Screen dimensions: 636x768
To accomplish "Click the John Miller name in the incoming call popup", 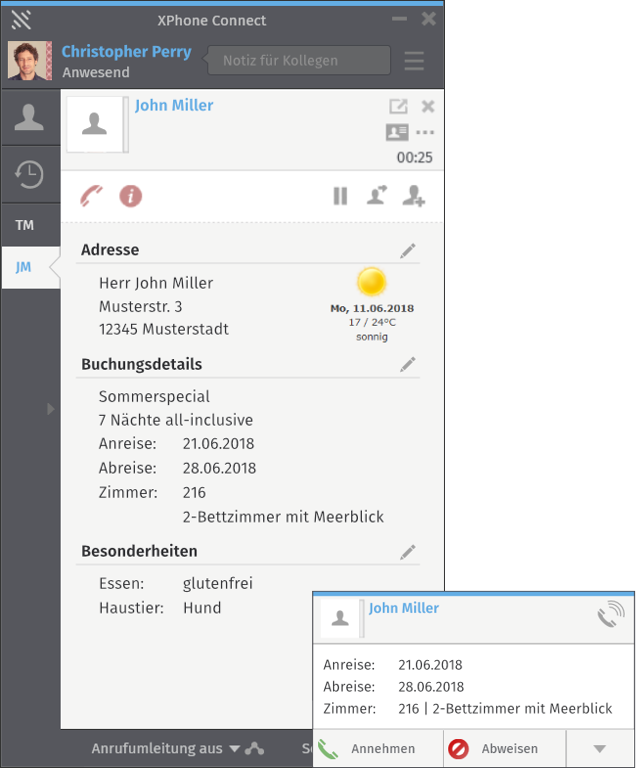I will point(404,608).
